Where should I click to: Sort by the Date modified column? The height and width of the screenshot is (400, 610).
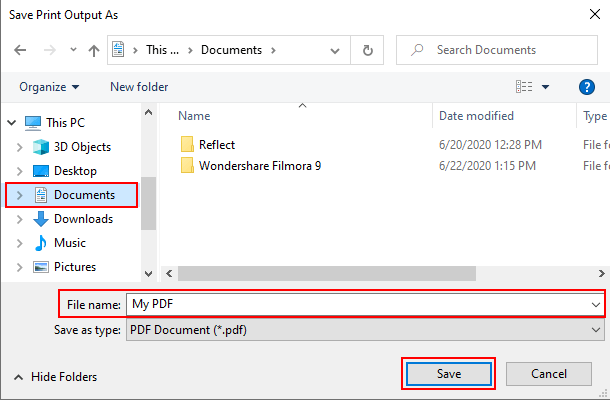click(x=476, y=116)
